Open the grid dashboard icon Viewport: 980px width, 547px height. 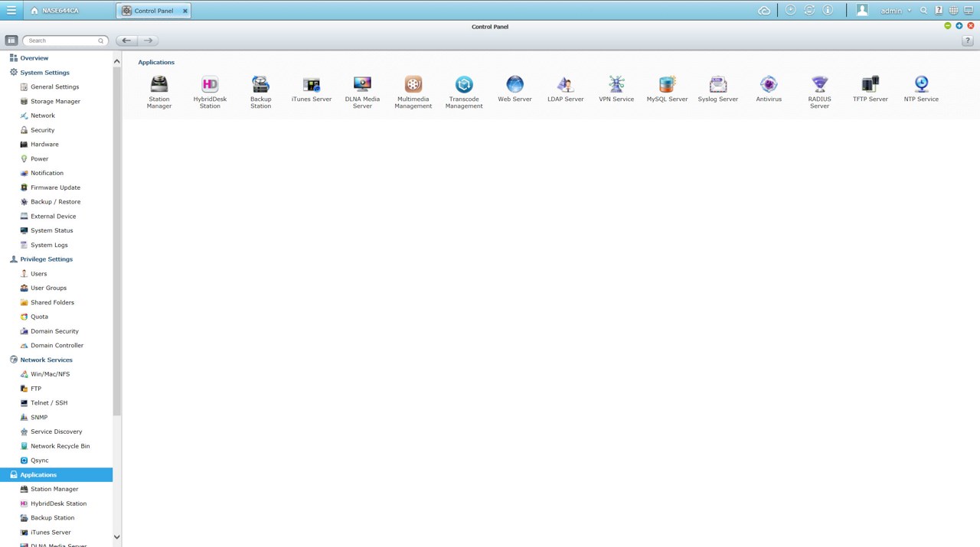pyautogui.click(x=953, y=11)
